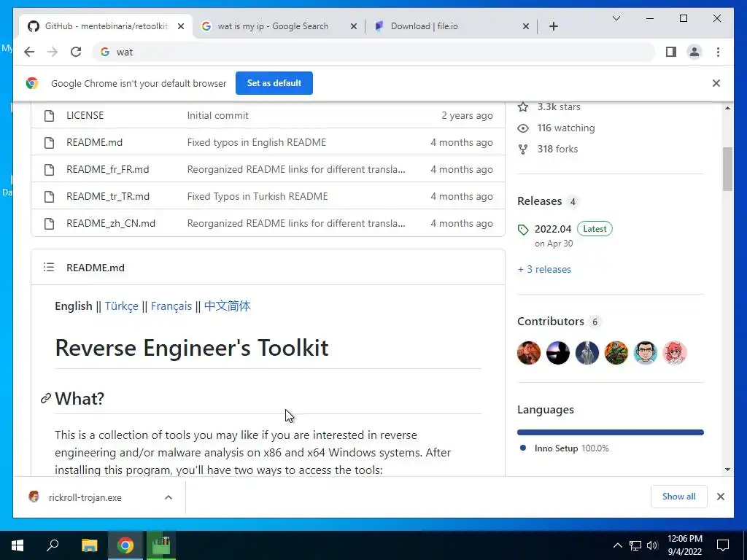747x560 pixels.
Task: Close the file.io tab
Action: click(525, 27)
